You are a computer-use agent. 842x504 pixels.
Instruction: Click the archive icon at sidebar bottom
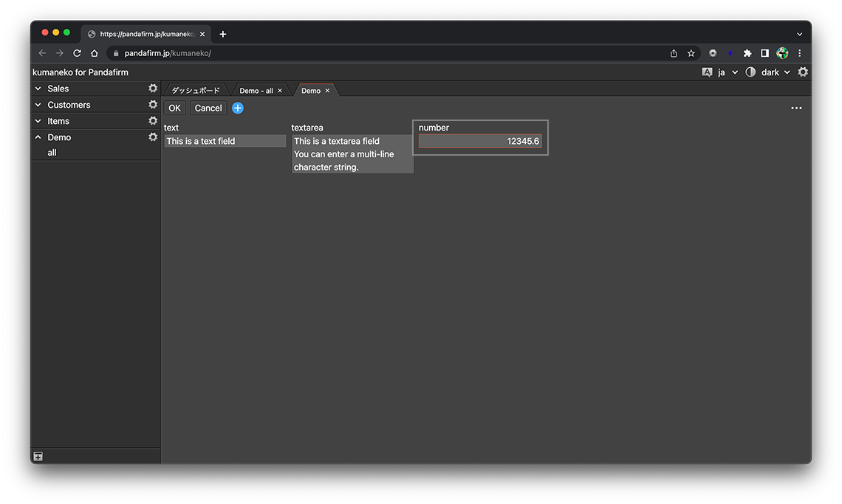point(38,457)
